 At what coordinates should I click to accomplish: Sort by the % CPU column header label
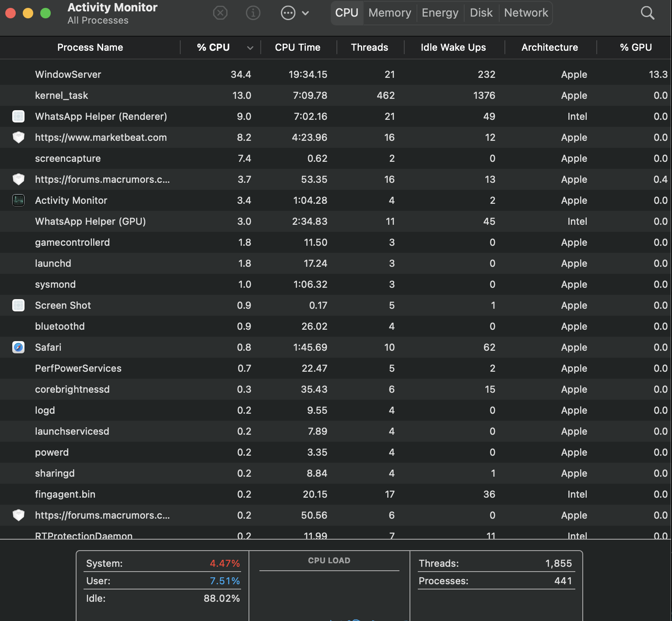tap(213, 47)
